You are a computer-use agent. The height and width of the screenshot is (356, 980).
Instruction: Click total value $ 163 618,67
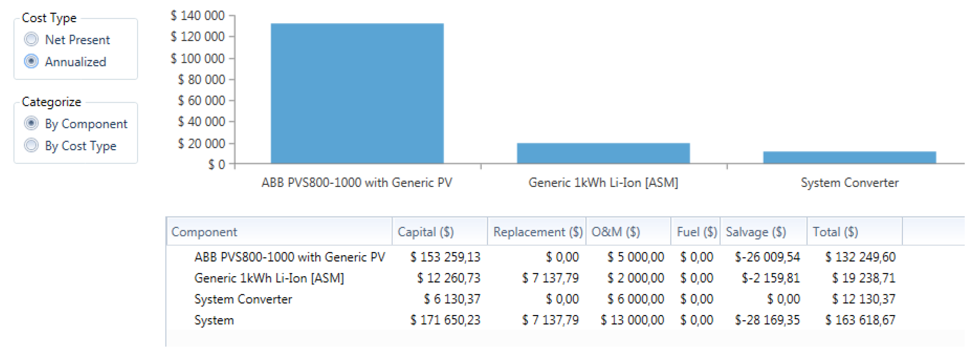(x=861, y=320)
